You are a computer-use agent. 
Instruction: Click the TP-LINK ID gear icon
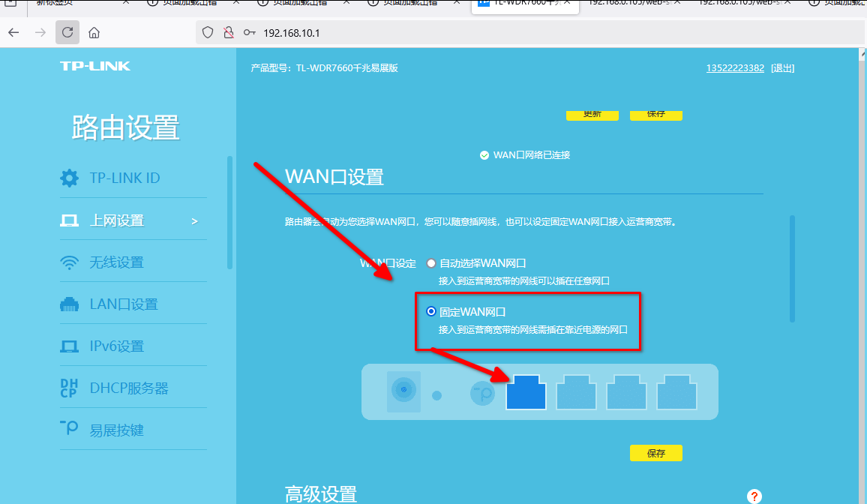69,178
